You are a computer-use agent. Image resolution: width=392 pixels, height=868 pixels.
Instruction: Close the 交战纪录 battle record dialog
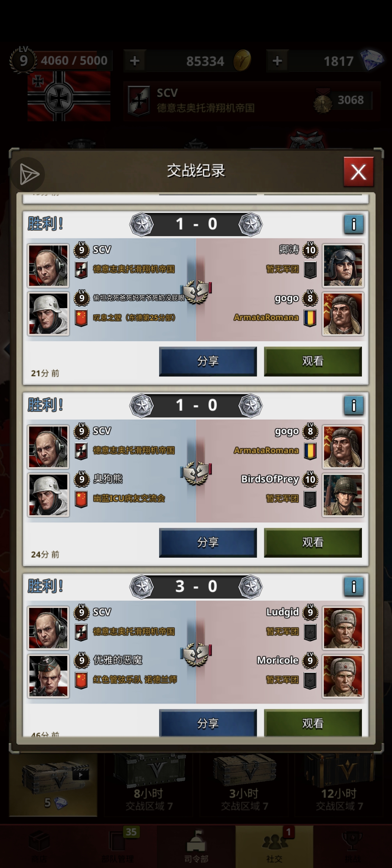[358, 172]
